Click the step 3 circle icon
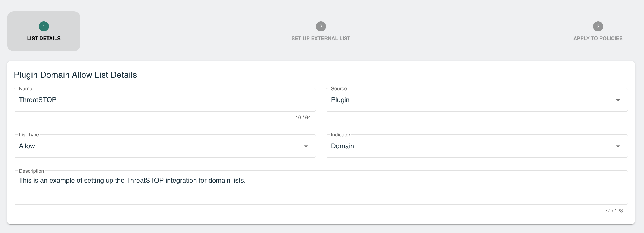 tap(598, 26)
